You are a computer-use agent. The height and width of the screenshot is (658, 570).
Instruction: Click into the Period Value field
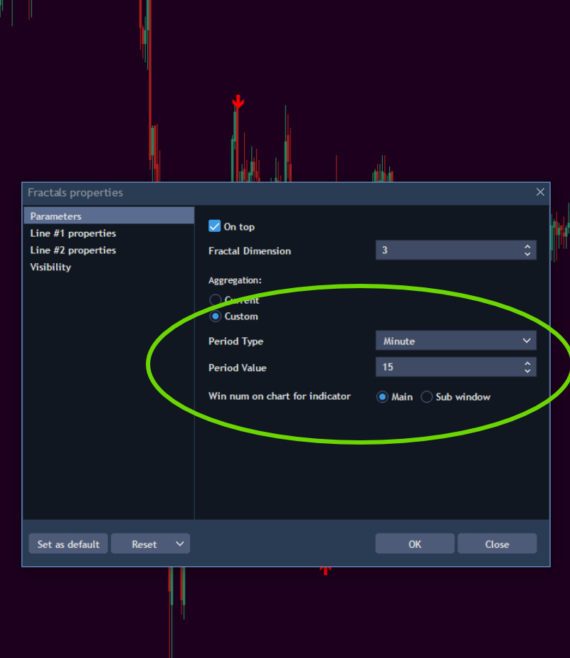[x=448, y=367]
